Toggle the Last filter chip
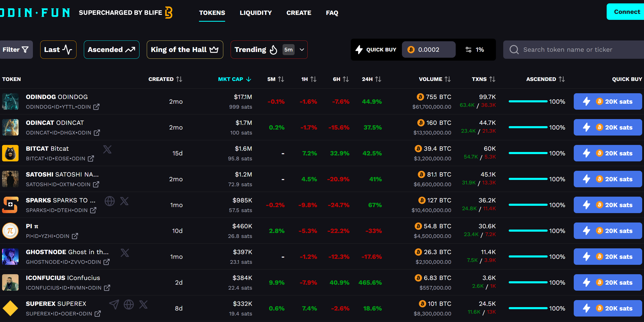 (58, 50)
